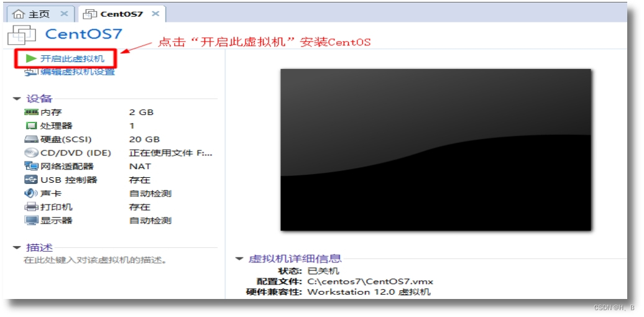This screenshot has height=317, width=644.
Task: Click the C:\centos7\CentOS7.vmx config path
Action: [x=370, y=282]
